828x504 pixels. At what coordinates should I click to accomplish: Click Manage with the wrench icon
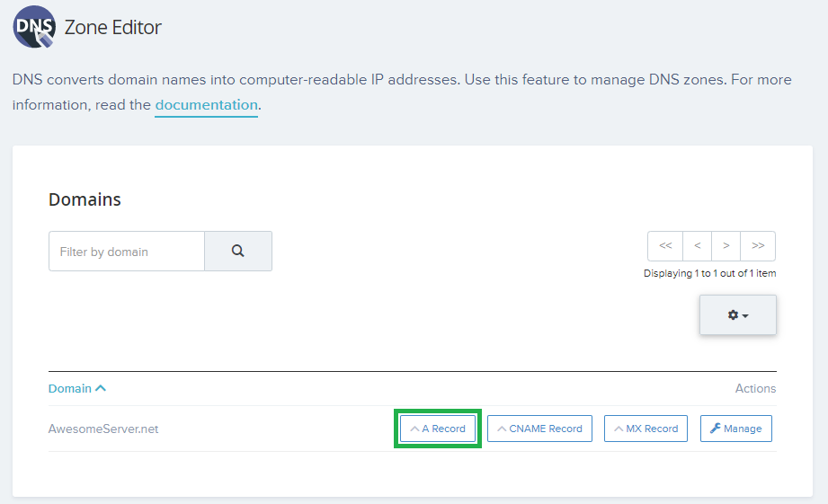[x=735, y=429]
